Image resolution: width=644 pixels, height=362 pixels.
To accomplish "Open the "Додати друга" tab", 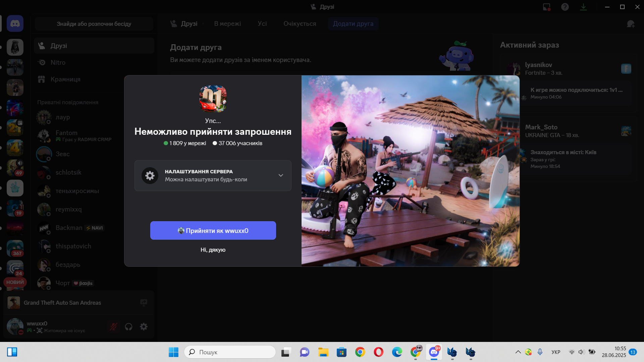I will (353, 24).
